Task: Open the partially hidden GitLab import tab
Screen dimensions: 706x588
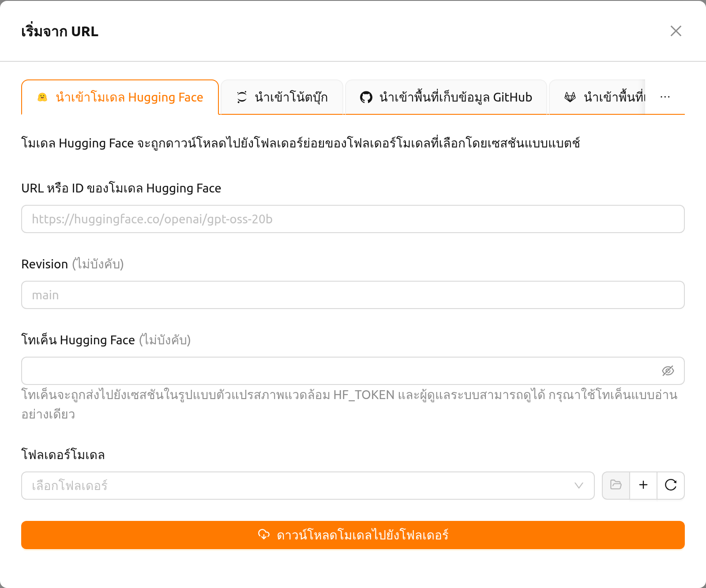Action: click(x=597, y=97)
